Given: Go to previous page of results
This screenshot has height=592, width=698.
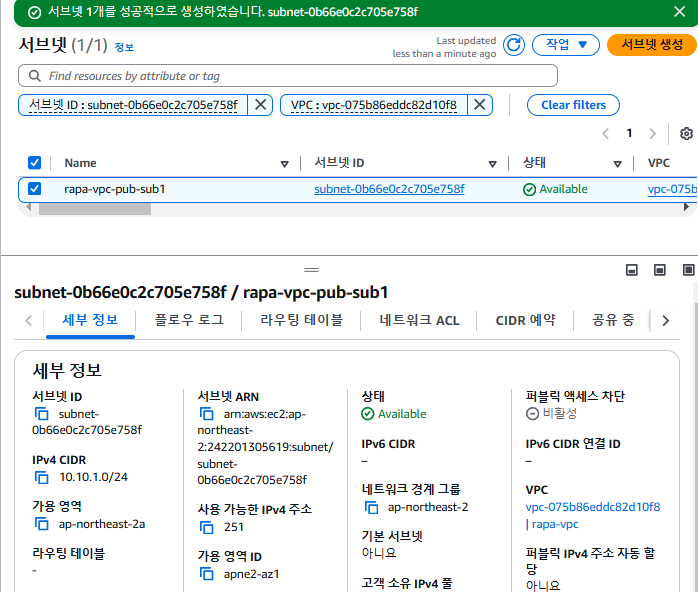Looking at the screenshot, I should pos(605,134).
